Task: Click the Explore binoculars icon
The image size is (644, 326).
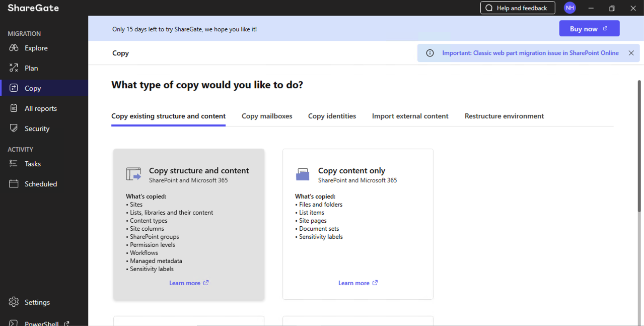Action: click(14, 48)
